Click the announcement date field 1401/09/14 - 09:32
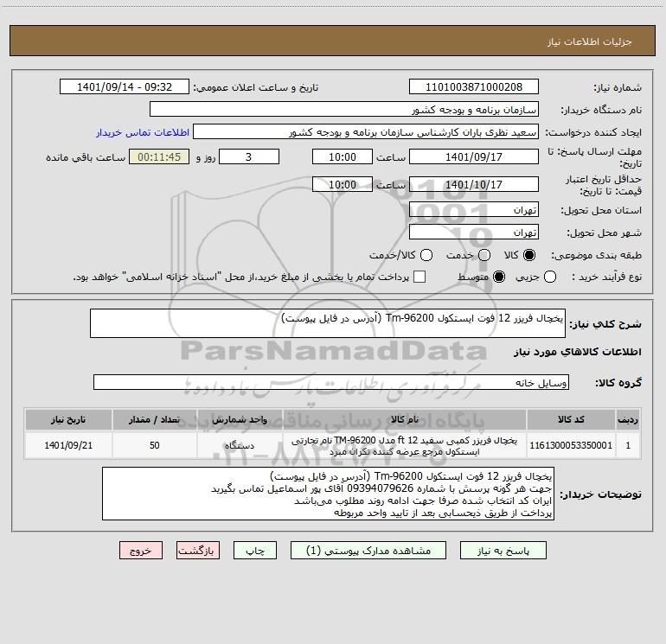 tap(125, 86)
